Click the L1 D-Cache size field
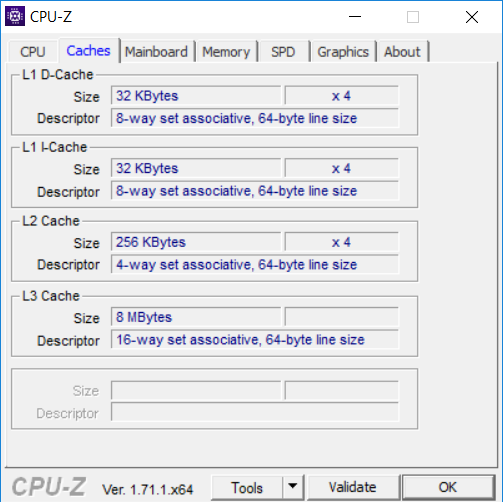 tap(196, 96)
